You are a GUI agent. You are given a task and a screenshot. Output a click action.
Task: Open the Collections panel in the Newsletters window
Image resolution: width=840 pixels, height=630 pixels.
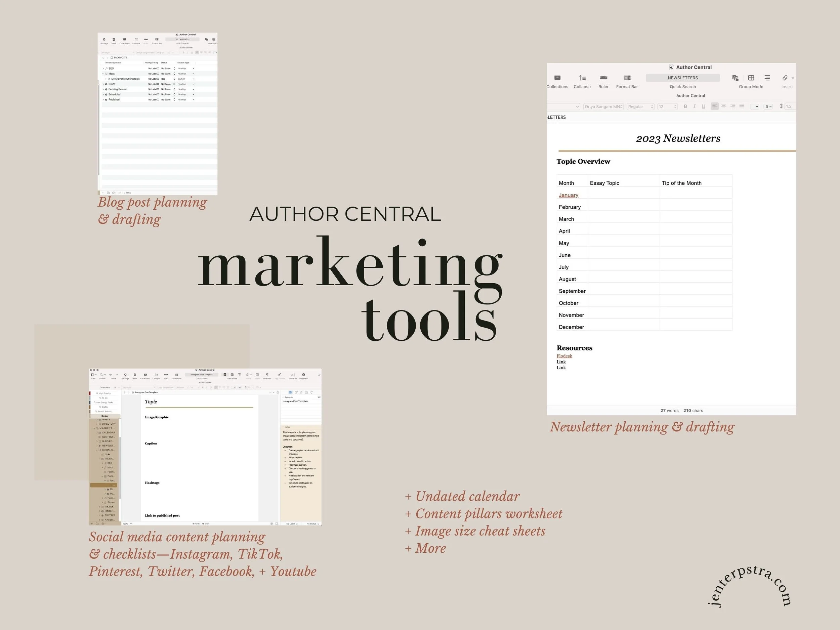[x=557, y=78]
